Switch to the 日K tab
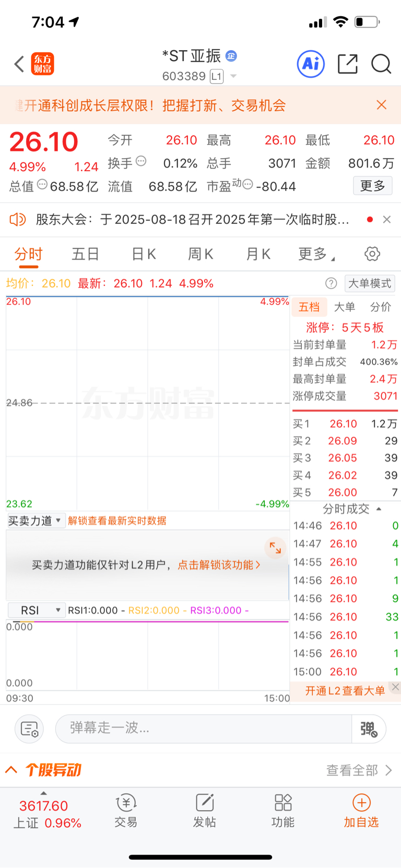The height and width of the screenshot is (868, 401). (144, 254)
